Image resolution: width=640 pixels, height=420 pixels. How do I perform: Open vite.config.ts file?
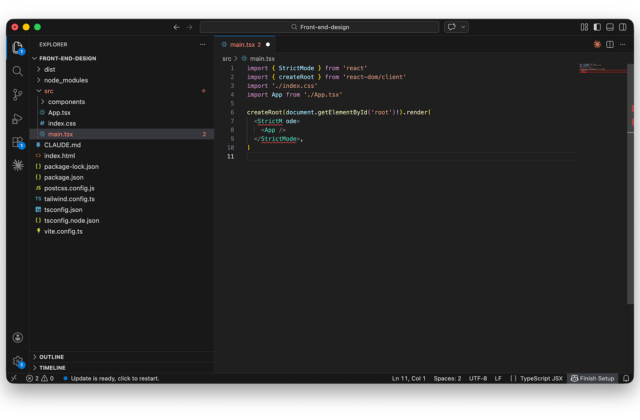[122, 231]
